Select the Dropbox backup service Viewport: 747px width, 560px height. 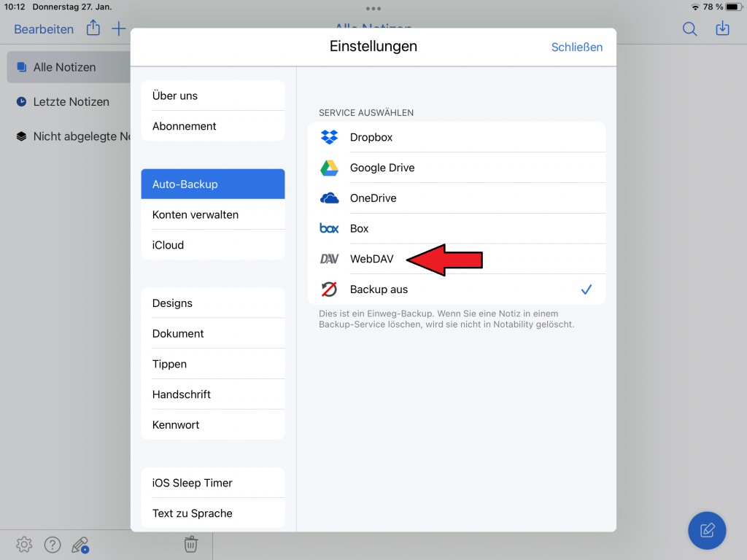click(x=371, y=137)
